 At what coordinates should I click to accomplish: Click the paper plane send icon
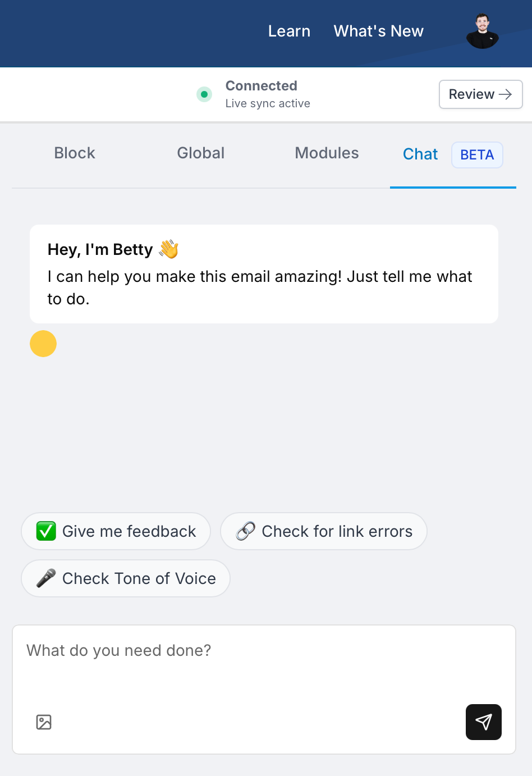point(483,722)
